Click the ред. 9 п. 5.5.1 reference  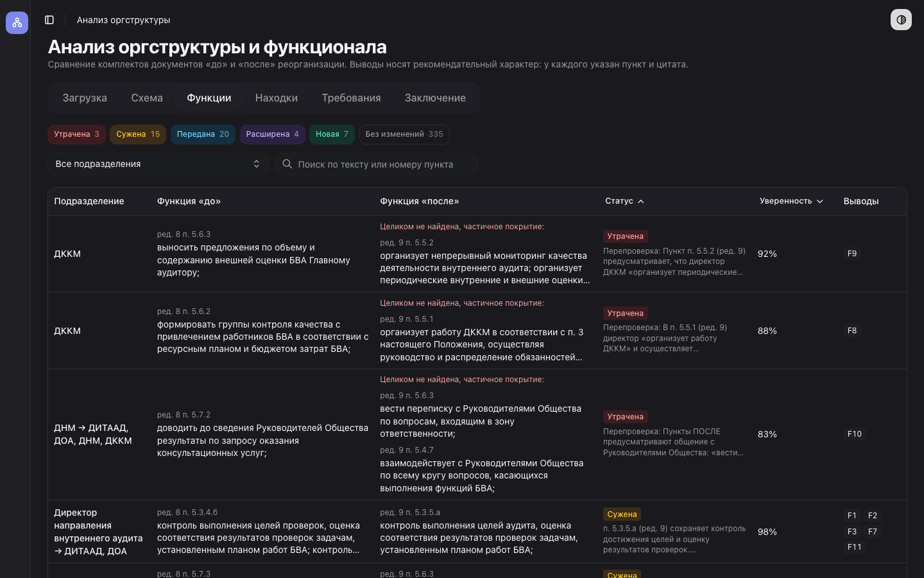[407, 319]
